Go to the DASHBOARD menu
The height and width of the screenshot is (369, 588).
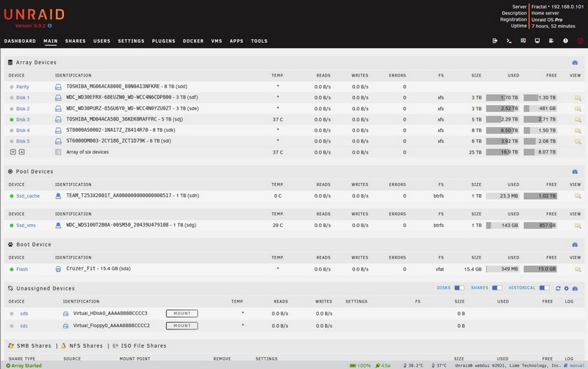pos(20,41)
